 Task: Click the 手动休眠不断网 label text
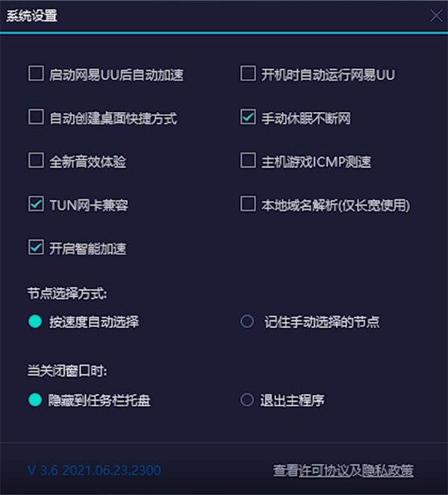[x=306, y=119]
